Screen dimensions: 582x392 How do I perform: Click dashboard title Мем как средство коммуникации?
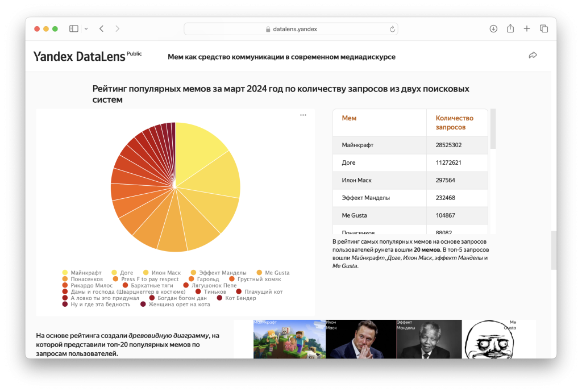(x=281, y=57)
